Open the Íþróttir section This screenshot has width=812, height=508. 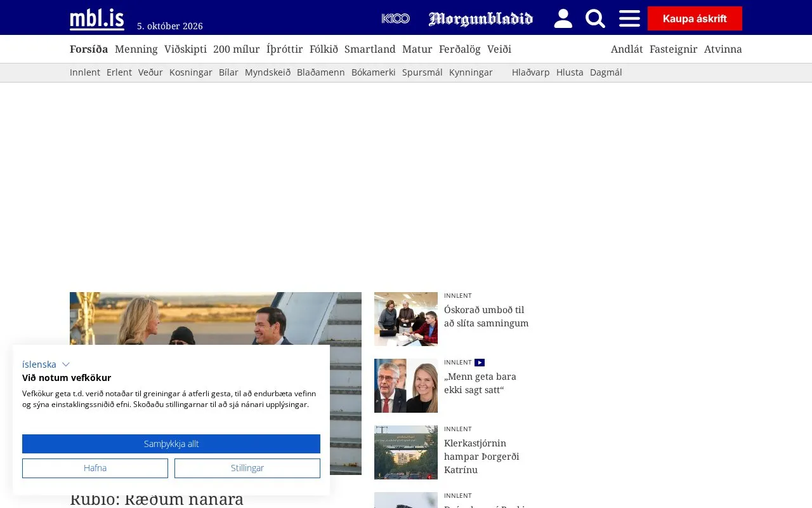tap(285, 49)
